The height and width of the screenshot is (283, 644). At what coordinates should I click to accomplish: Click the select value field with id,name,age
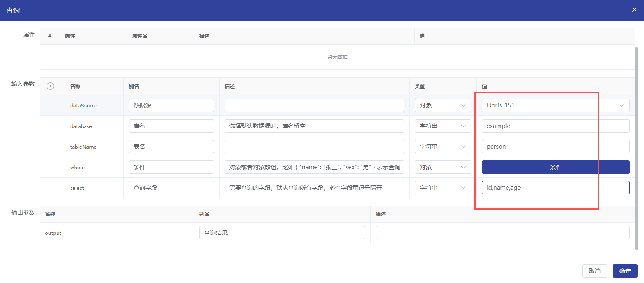(555, 188)
